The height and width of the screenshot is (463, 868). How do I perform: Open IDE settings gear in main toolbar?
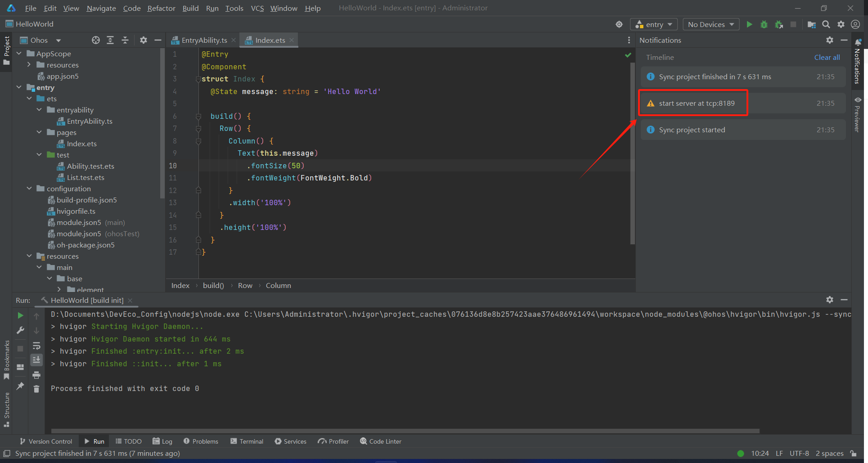[841, 24]
